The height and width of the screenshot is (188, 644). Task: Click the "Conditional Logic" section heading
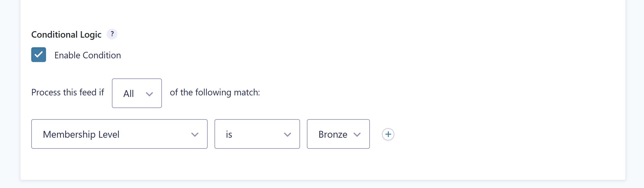(66, 35)
